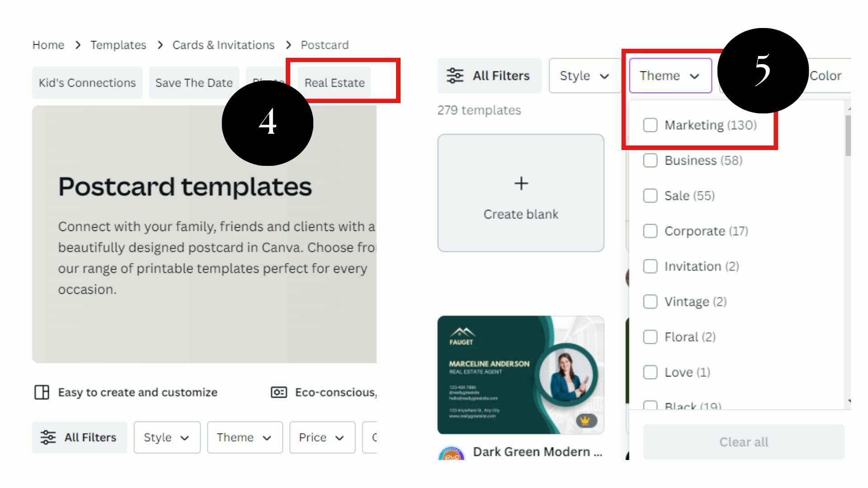Select the Real Estate category chip
868x488 pixels.
pos(335,82)
